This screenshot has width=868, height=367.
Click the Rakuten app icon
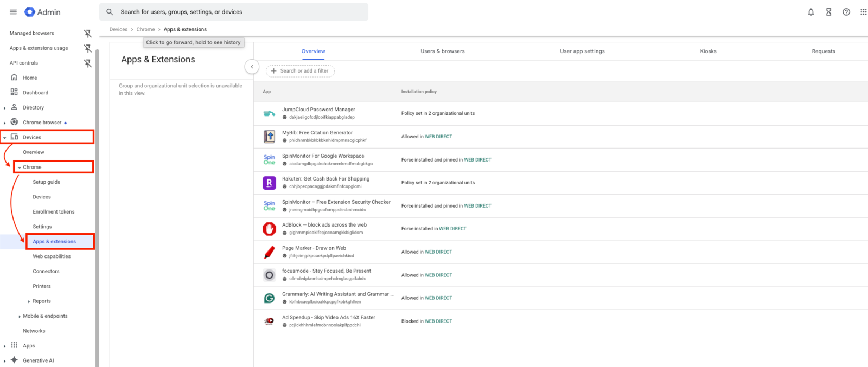click(x=269, y=183)
